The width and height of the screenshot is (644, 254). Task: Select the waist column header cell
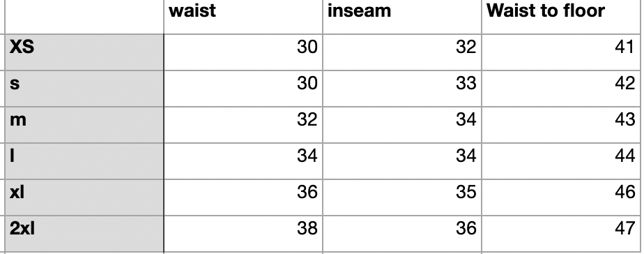pyautogui.click(x=243, y=17)
